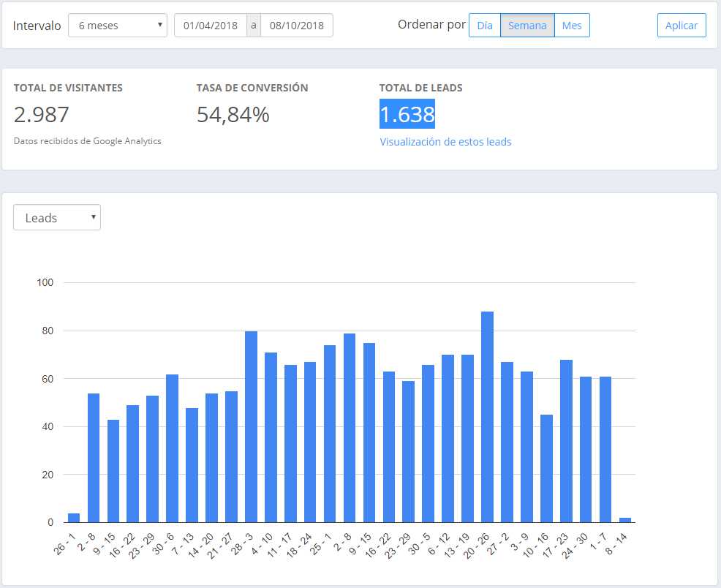Select 'Mes' ordering option
Screen dimensions: 721x588
(572, 26)
